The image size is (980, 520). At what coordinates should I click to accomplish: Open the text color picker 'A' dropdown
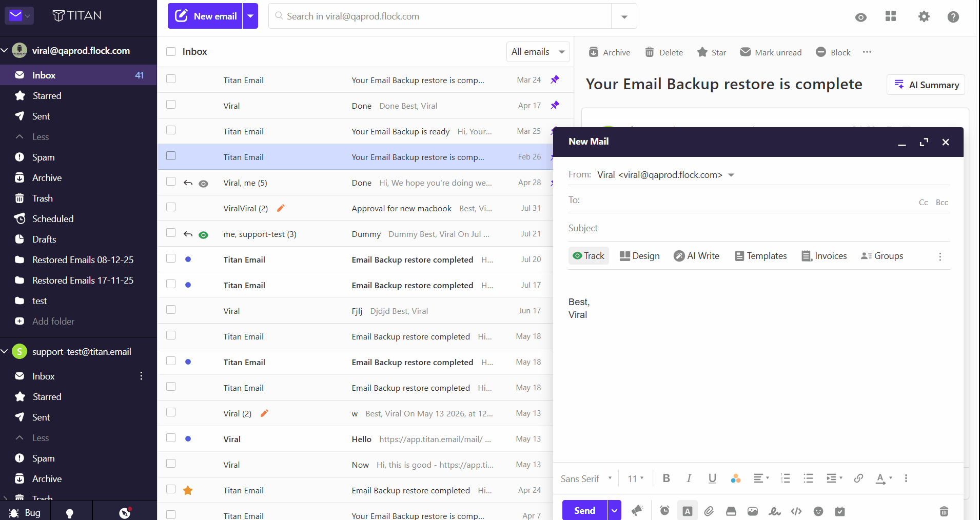(x=884, y=478)
